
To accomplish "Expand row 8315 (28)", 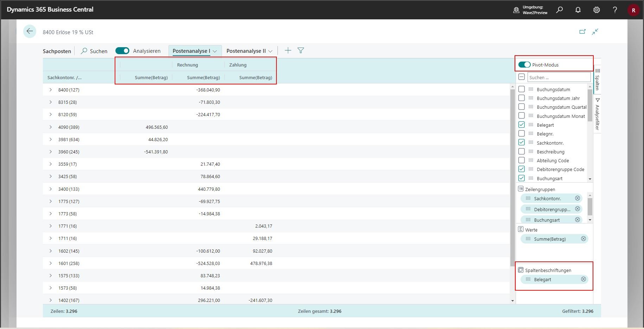I will tap(51, 102).
